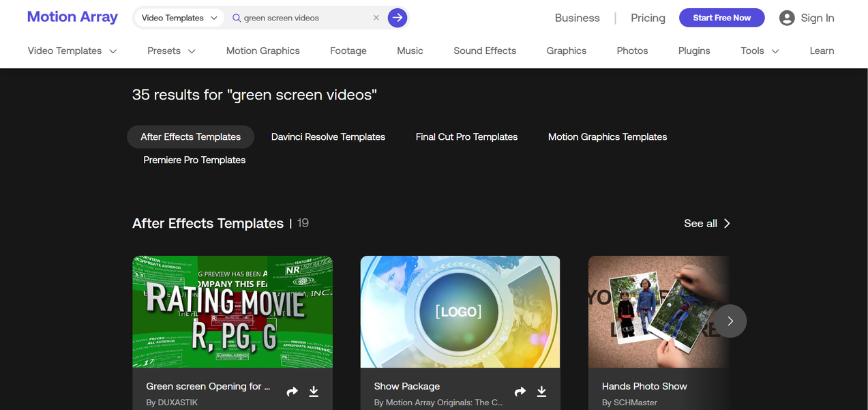
Task: Click the user avatar icon beside Sign In
Action: 787,18
